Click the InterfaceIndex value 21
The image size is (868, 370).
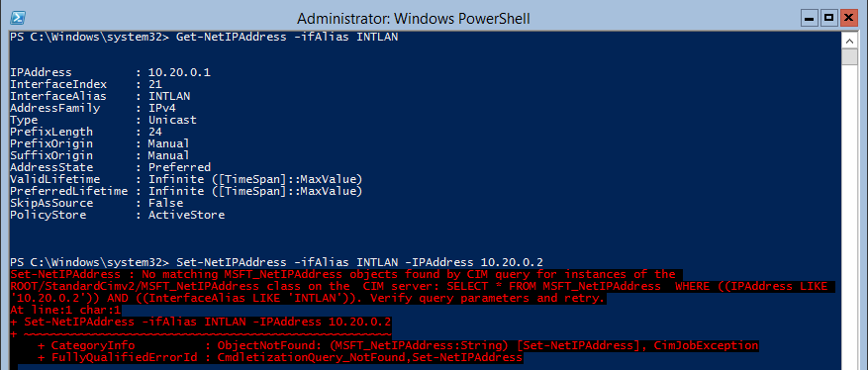(155, 84)
